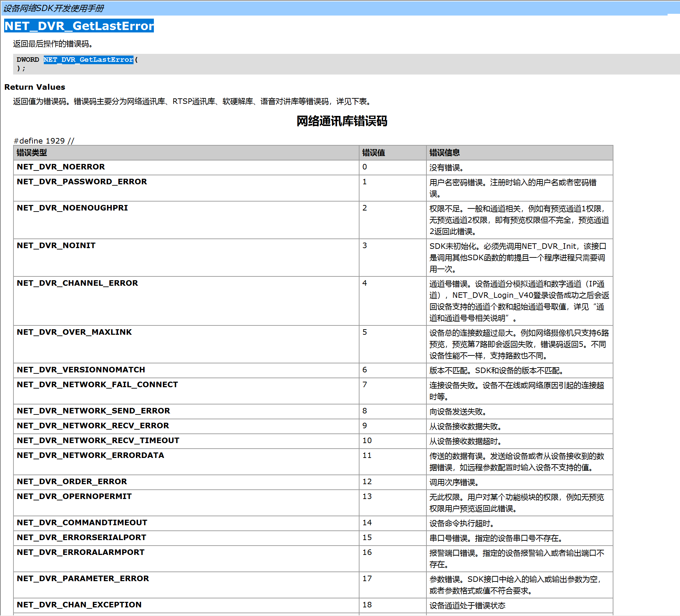
Task: Select the NET_DVR_NETWORK_RECV_TIMEOUT cell
Action: (186, 441)
